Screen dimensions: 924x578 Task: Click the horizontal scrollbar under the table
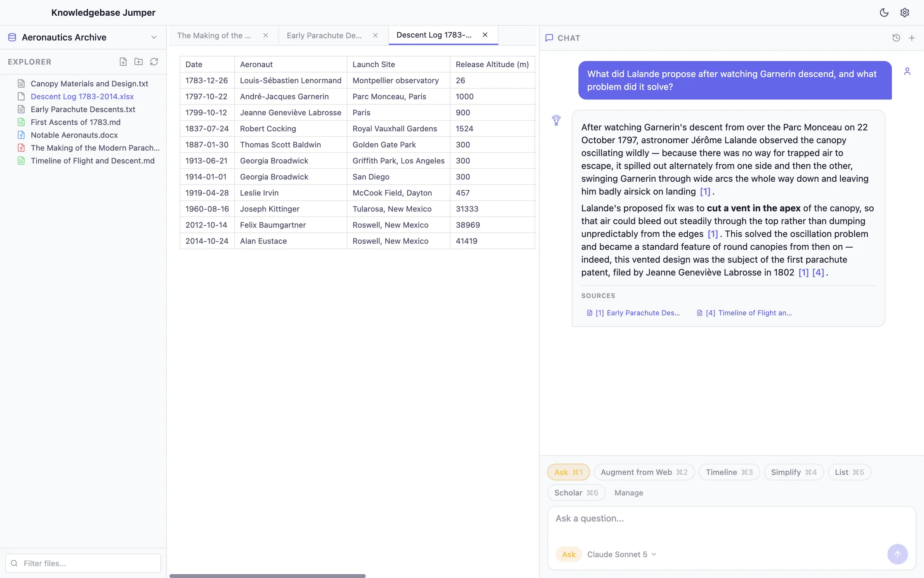pos(267,576)
